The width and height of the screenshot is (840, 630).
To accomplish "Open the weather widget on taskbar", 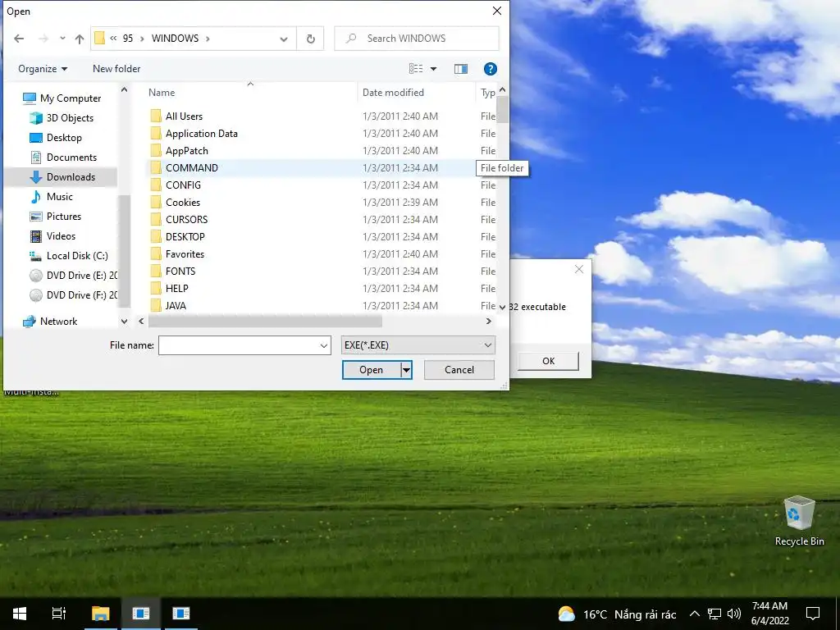I will click(x=617, y=614).
